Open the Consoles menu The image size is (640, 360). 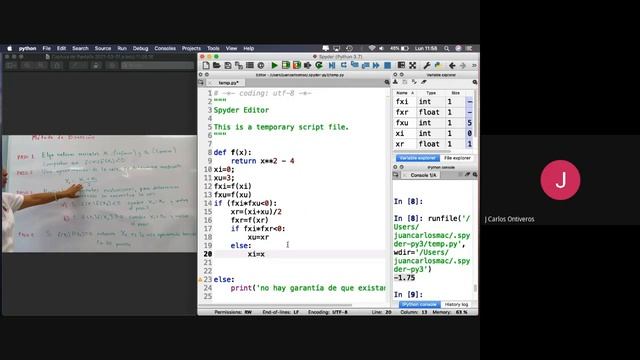point(165,48)
